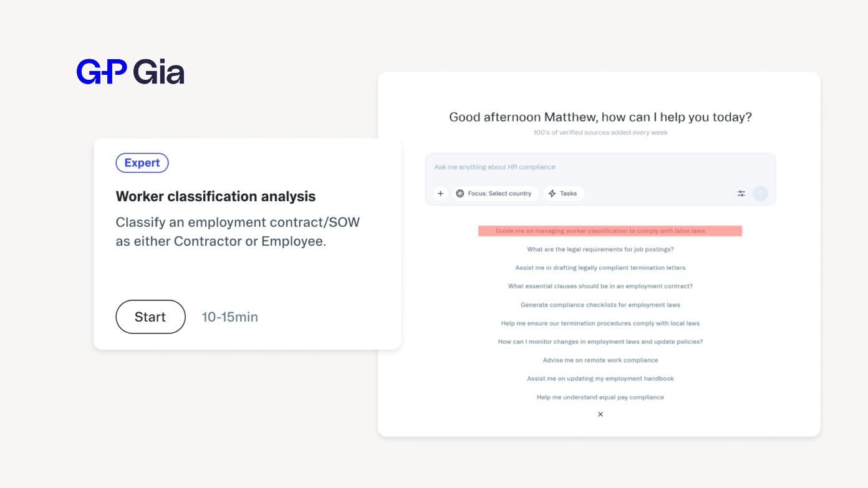Screen dimensions: 868x488
Task: Dismiss suggestions with the X
Action: pos(600,414)
